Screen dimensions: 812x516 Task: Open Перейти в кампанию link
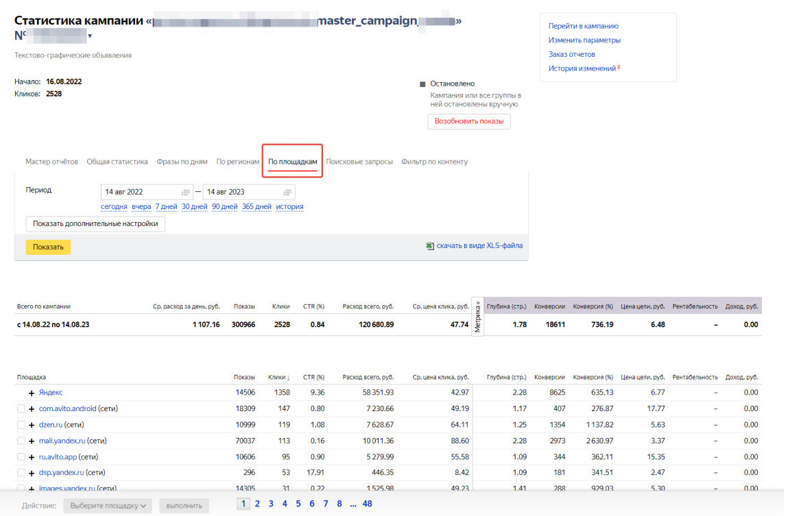click(x=583, y=26)
